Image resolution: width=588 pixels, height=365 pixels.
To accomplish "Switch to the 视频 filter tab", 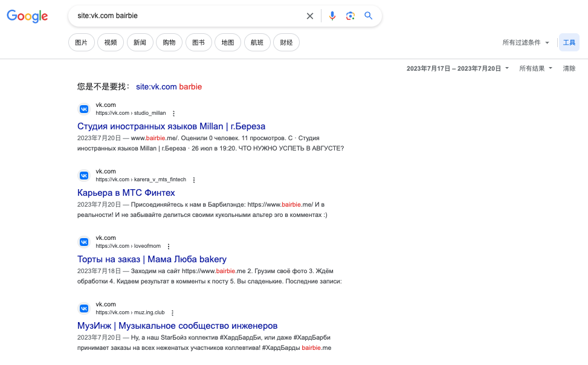I will 111,43.
